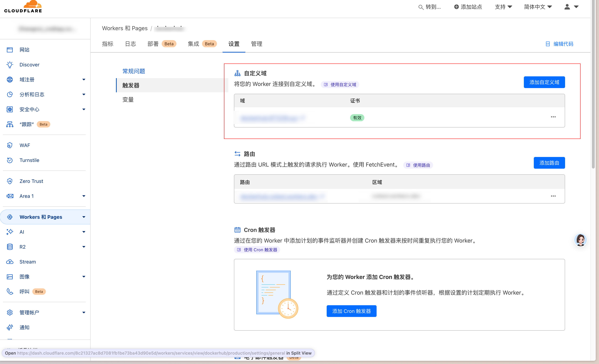Open the 支持 dropdown menu
This screenshot has width=599, height=364.
click(x=503, y=7)
